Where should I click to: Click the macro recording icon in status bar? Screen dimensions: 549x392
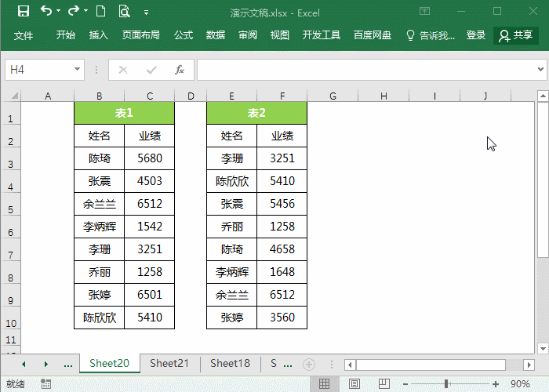coord(45,384)
